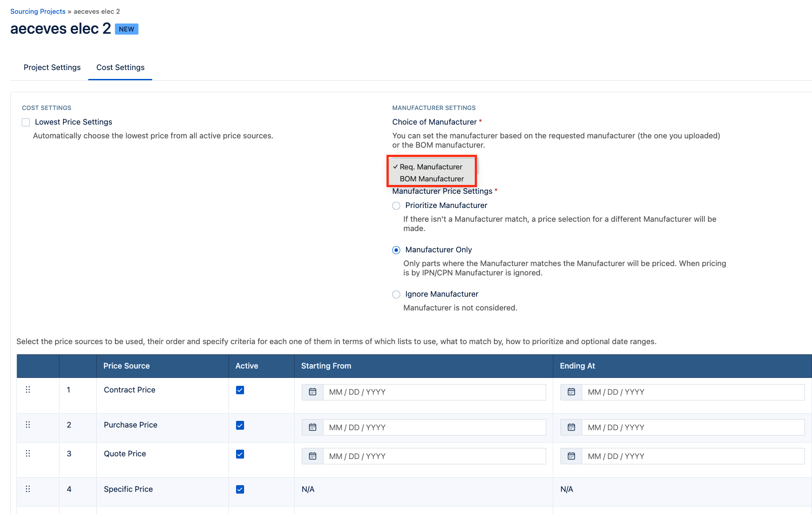Screen dimensions: 812x514
Task: Click Quote Price starting date input field
Action: click(x=434, y=456)
